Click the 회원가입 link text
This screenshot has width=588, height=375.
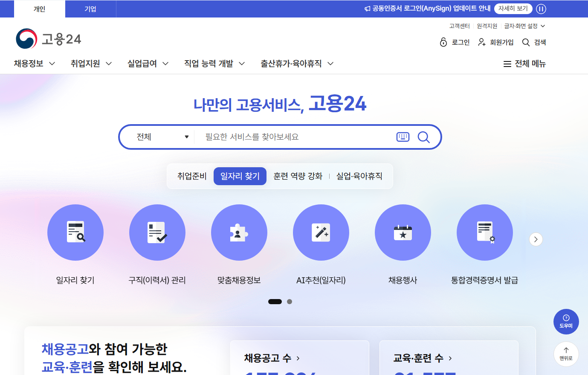(x=502, y=42)
